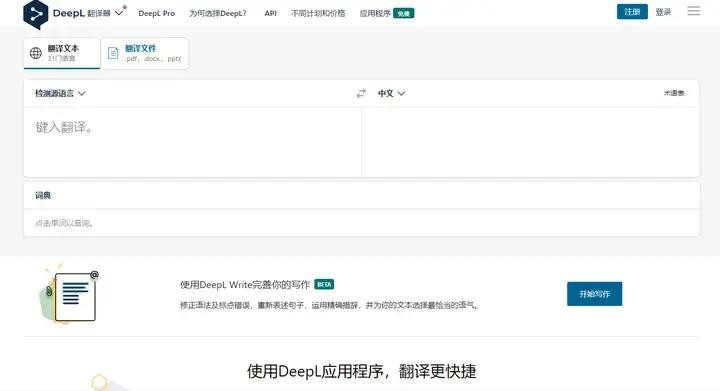Swap languages with the arrows icon

(x=361, y=93)
